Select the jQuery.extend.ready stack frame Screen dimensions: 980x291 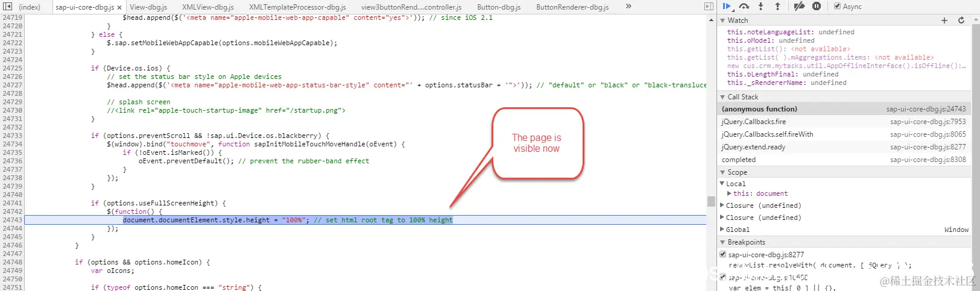(844, 147)
